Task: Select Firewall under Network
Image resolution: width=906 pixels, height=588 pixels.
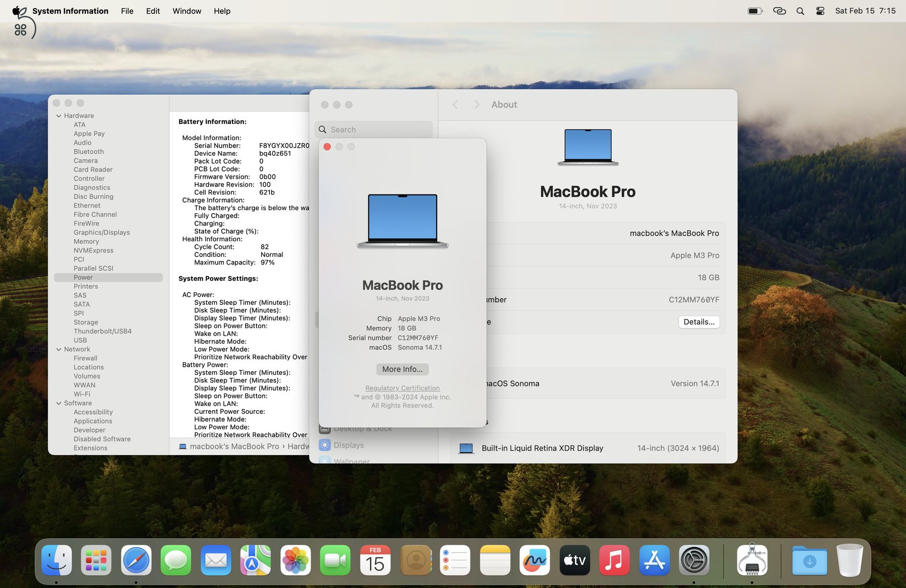Action: (86, 358)
